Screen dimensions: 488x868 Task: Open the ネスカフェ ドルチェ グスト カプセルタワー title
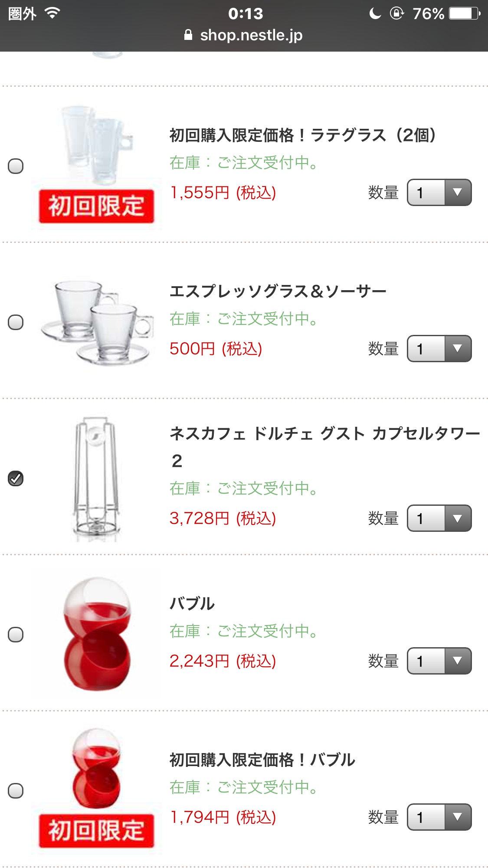point(324,434)
